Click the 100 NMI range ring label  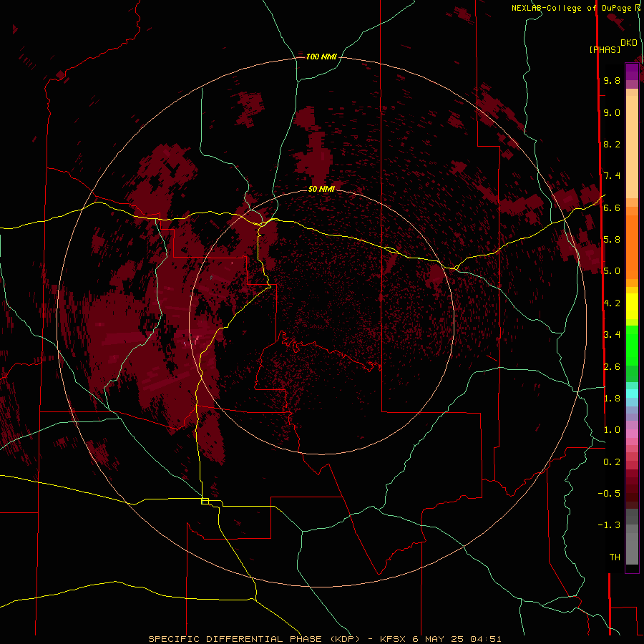[321, 57]
